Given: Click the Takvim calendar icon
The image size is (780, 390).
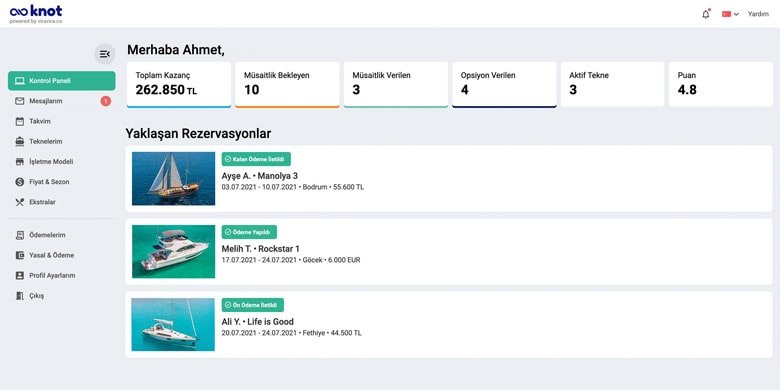Looking at the screenshot, I should (20, 121).
